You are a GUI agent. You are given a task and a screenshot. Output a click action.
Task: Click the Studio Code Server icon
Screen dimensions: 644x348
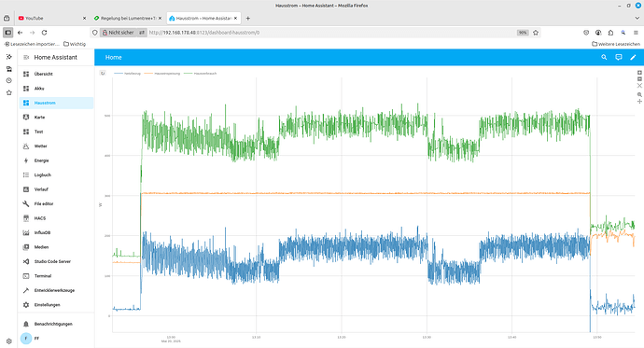tap(26, 261)
